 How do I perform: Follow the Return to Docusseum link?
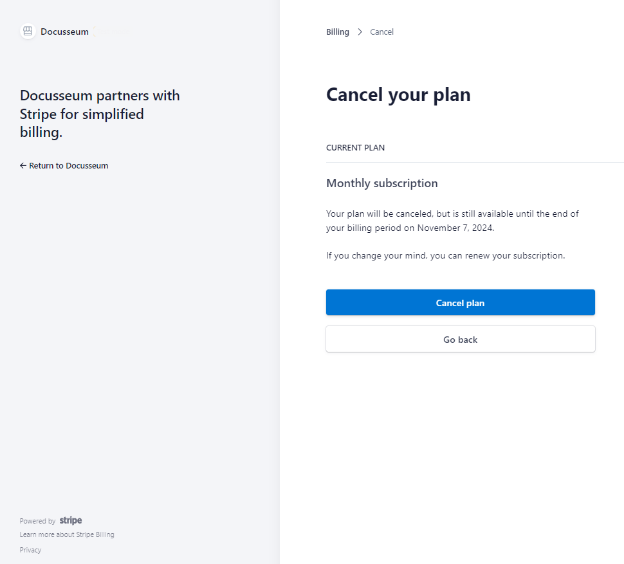tap(68, 166)
